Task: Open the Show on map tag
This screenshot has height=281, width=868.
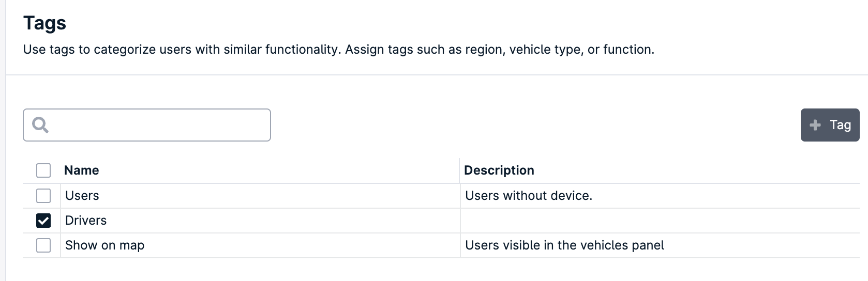Action: click(x=105, y=245)
